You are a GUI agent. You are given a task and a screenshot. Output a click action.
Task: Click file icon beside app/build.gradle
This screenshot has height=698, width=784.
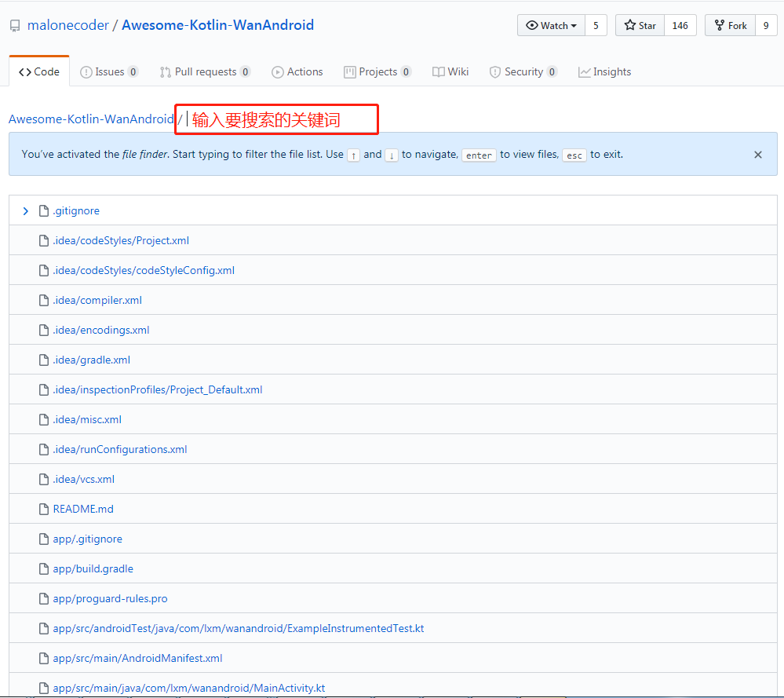point(44,569)
